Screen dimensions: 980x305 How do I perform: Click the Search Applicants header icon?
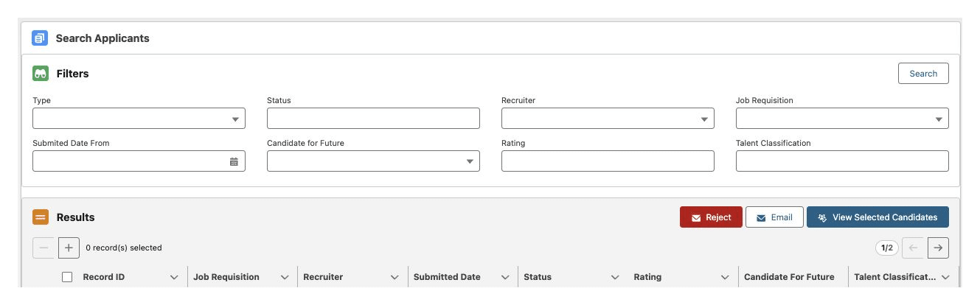coord(40,38)
